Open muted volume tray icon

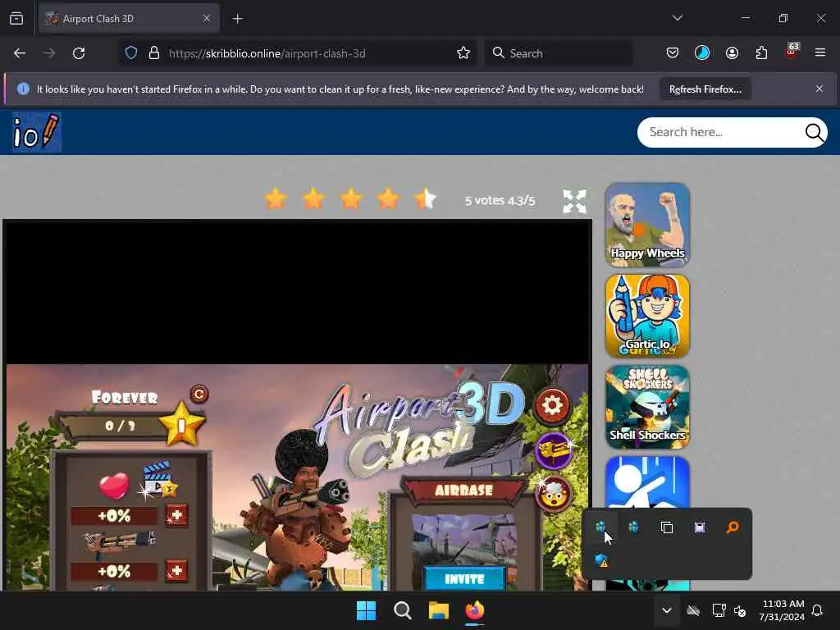[741, 610]
